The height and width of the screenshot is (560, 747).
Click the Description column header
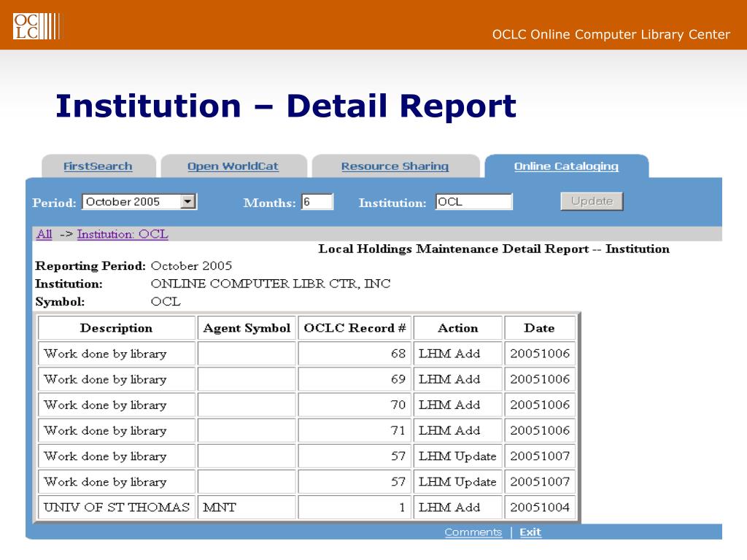pyautogui.click(x=117, y=328)
